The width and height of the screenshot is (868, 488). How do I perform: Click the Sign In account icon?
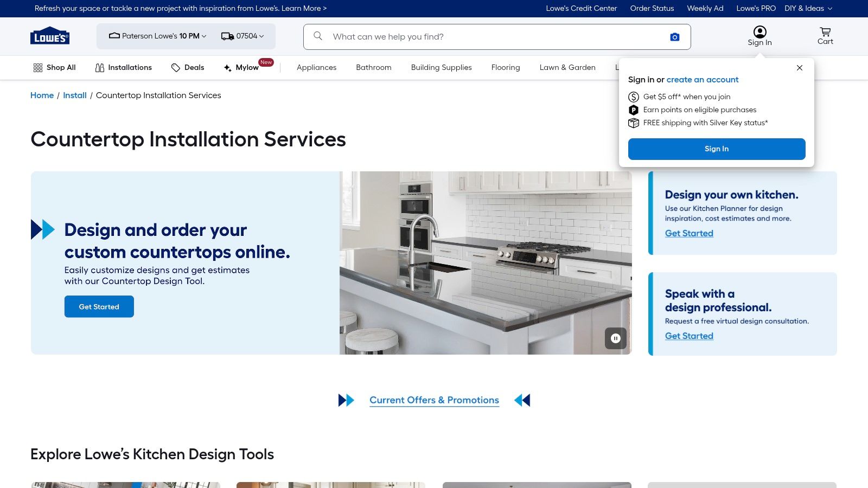pyautogui.click(x=759, y=33)
